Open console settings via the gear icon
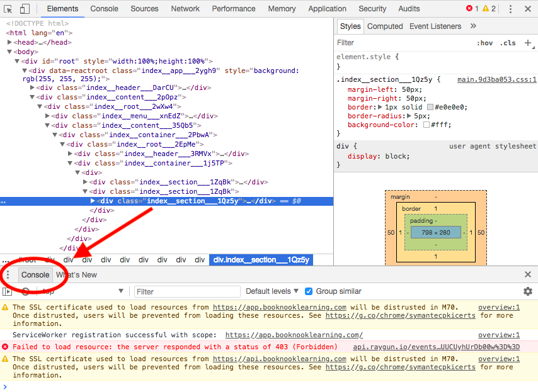The image size is (538, 392). [x=528, y=291]
